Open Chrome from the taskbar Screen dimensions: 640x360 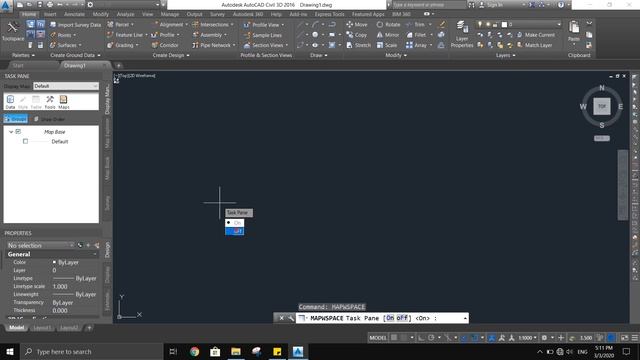[x=195, y=351]
